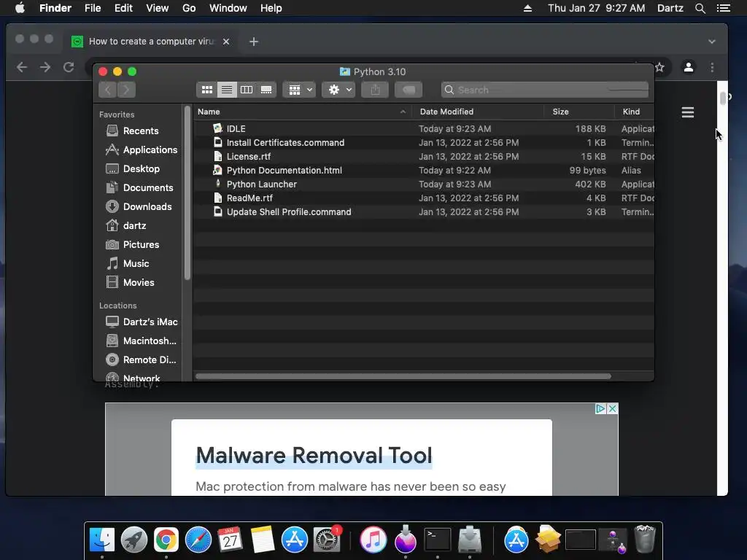The image size is (747, 560).
Task: Sort by the Size column
Action: [579, 112]
